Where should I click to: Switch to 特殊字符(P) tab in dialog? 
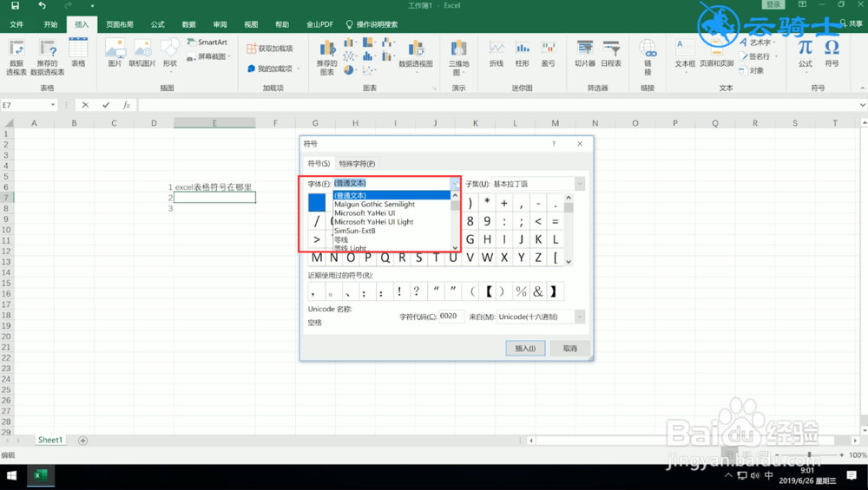(357, 164)
